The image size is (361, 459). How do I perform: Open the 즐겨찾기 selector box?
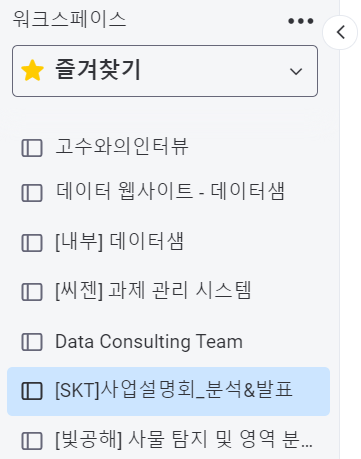click(x=165, y=71)
